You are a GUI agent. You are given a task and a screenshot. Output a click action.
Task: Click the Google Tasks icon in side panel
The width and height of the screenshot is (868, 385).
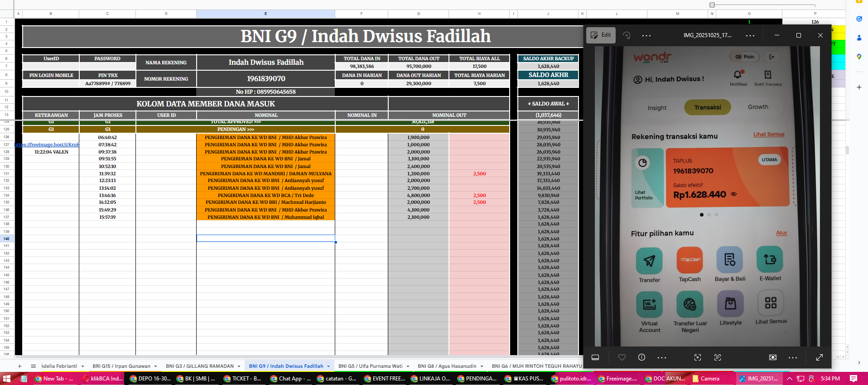coord(859,19)
